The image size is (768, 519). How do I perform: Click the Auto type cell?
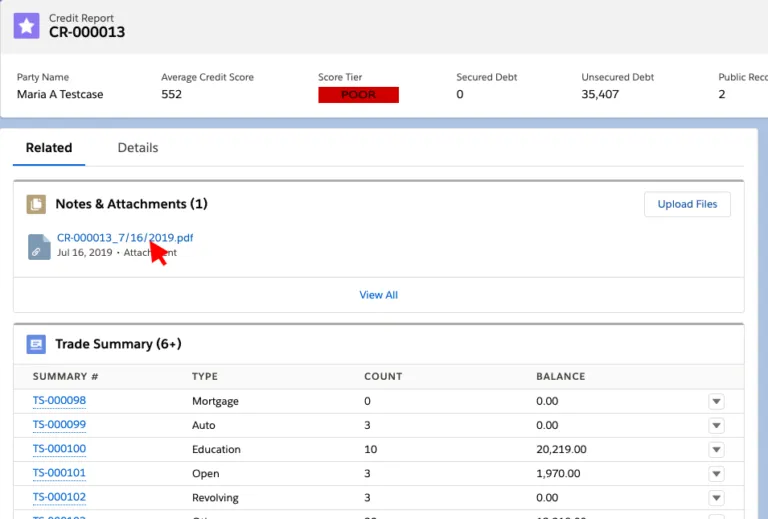[203, 425]
